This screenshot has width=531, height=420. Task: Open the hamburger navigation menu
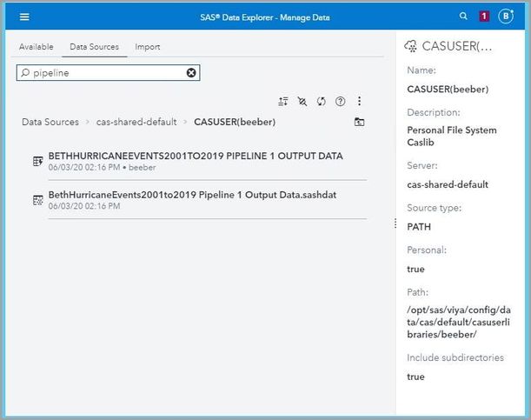(x=24, y=16)
